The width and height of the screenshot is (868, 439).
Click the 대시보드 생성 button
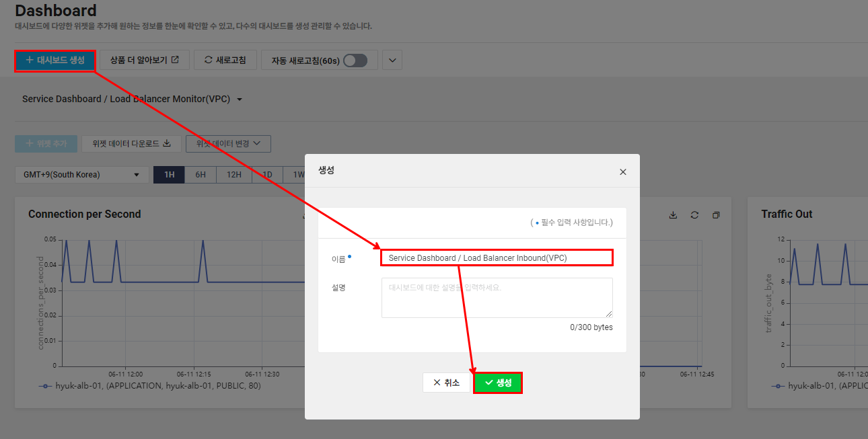click(55, 61)
